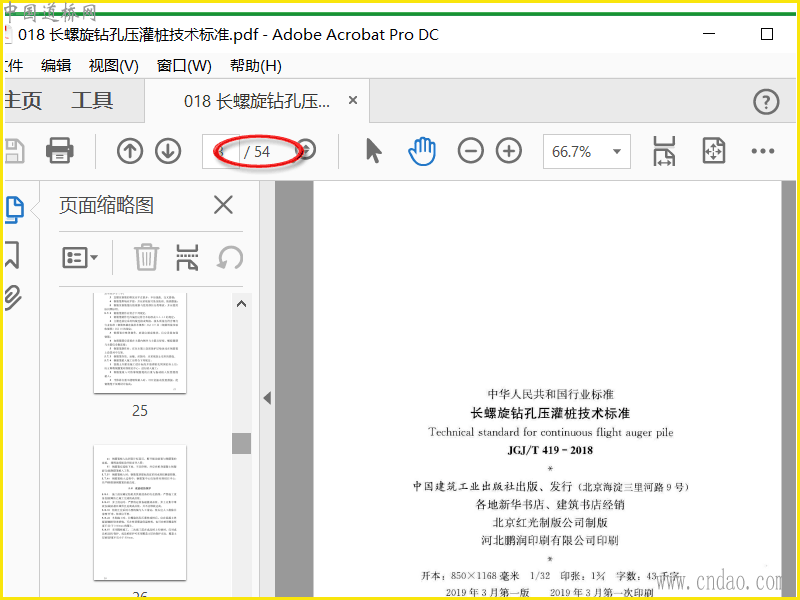Go to previous page arrow button

pos(130,151)
